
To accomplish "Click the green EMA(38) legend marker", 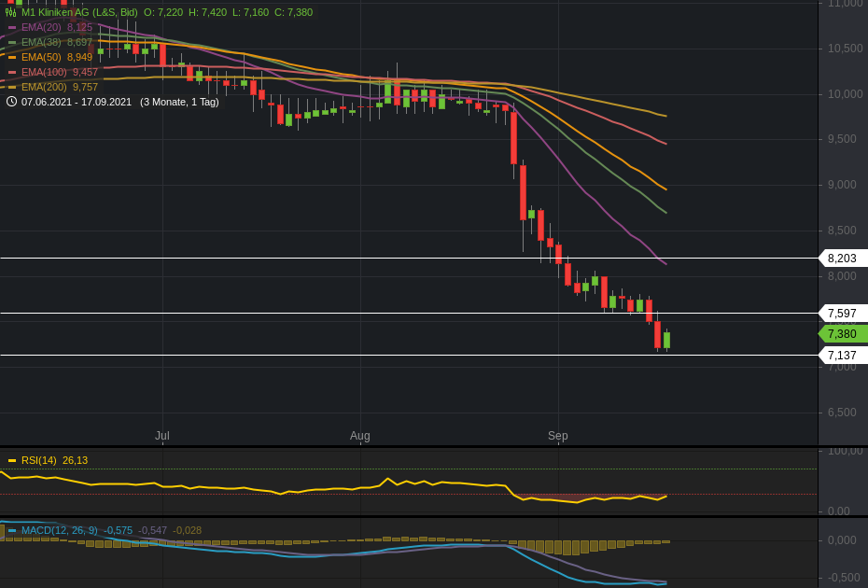I will pyautogui.click(x=12, y=42).
